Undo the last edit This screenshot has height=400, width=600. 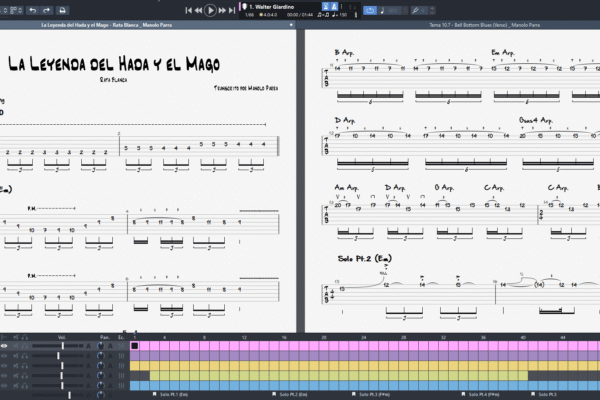tap(33, 10)
